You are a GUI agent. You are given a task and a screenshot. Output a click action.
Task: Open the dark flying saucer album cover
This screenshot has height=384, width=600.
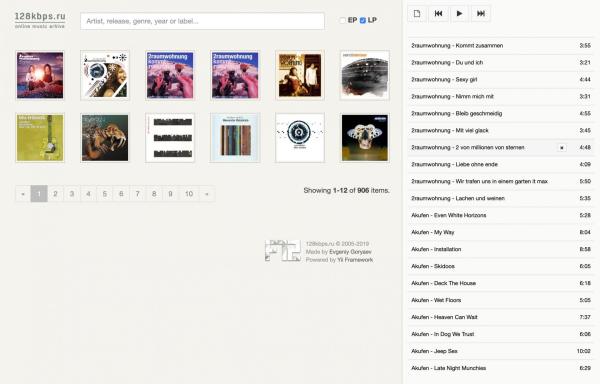tap(365, 138)
